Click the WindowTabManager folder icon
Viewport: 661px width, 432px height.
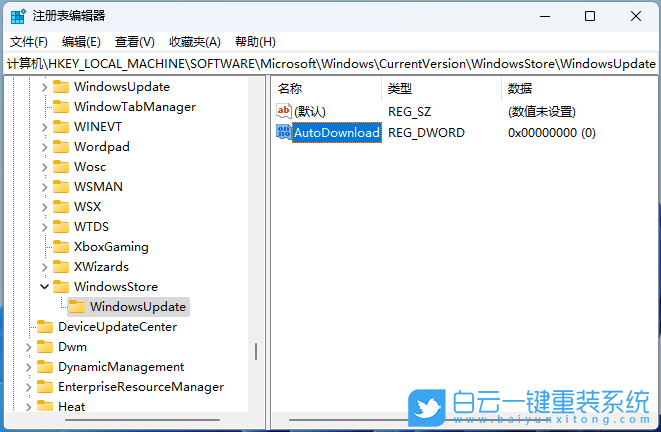click(61, 107)
